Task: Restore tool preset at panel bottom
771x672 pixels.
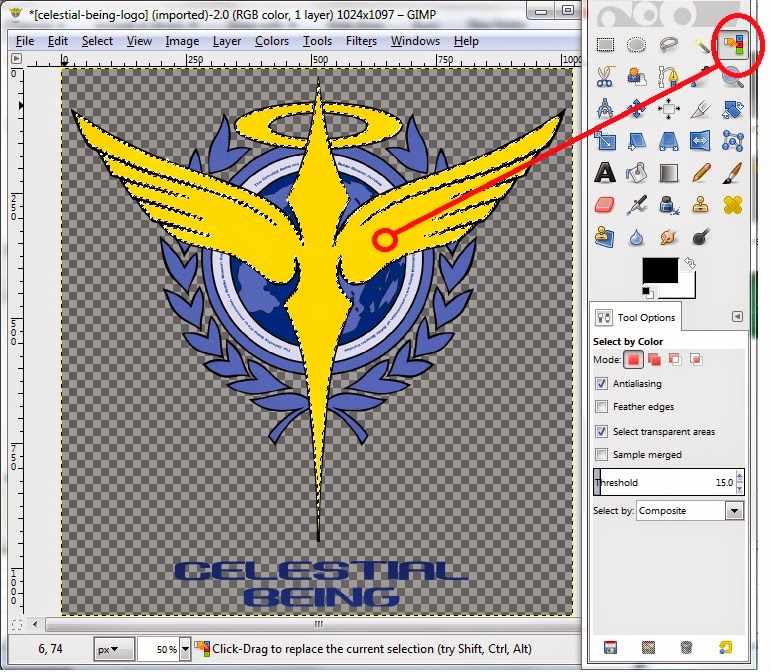Action: [x=649, y=647]
